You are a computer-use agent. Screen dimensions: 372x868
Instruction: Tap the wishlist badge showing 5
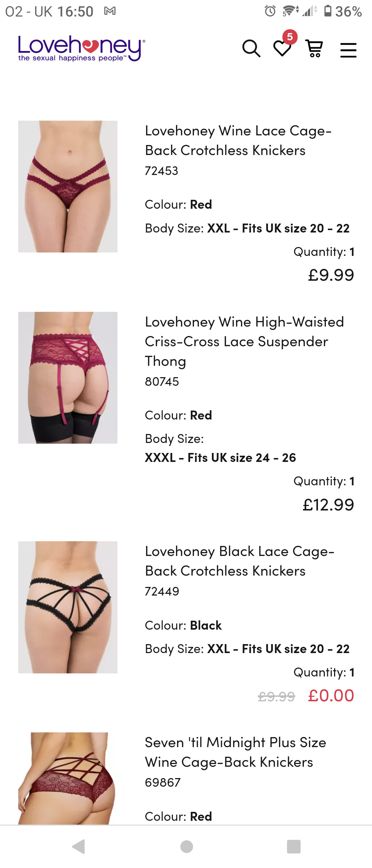point(290,37)
